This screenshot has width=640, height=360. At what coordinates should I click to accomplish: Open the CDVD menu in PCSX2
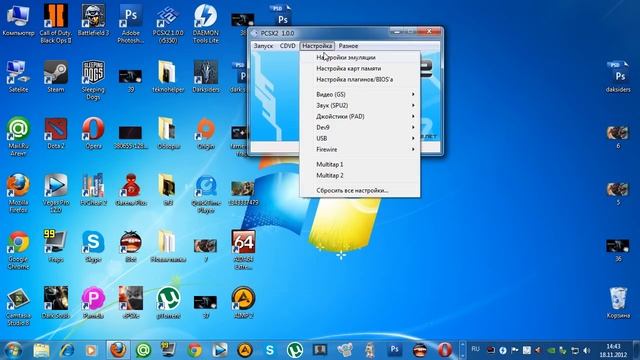click(x=287, y=46)
